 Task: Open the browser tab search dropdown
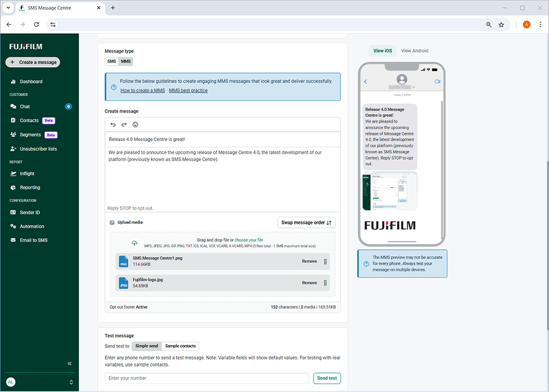(8, 8)
